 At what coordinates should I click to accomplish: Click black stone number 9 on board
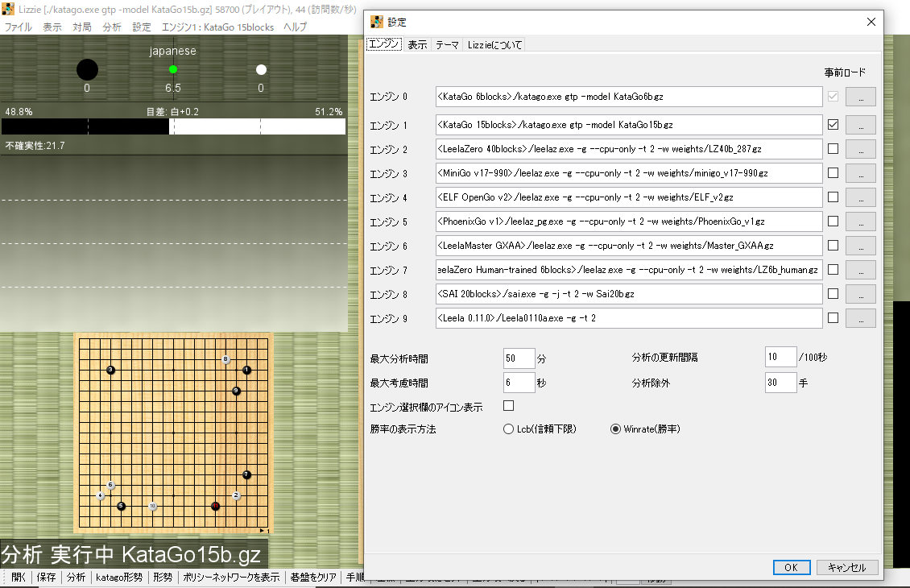236,391
